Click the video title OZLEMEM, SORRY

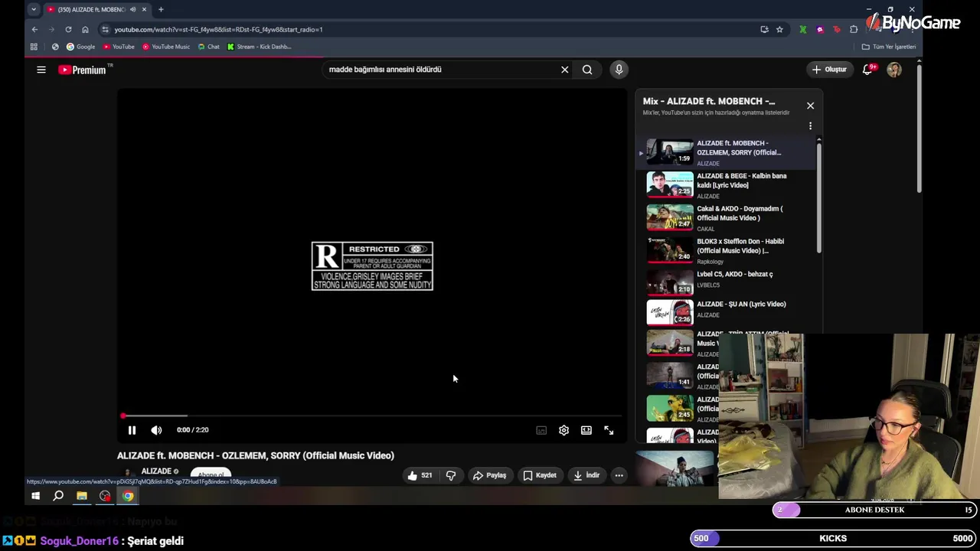(256, 455)
